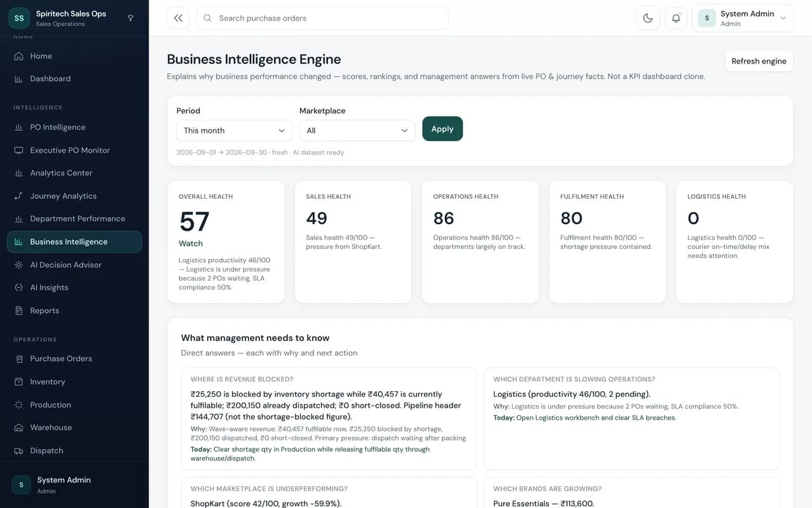Click the Home icon in sidebar
Viewport: 812px width, 508px height.
(x=18, y=56)
